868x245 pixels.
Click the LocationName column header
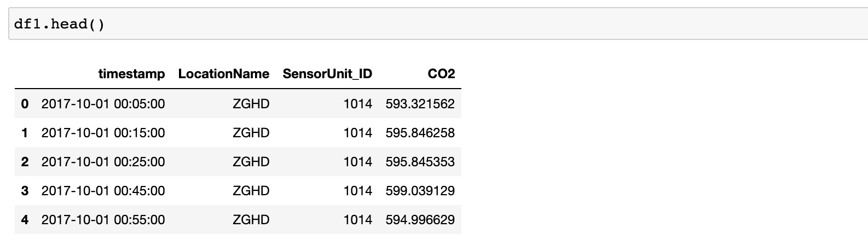point(223,74)
